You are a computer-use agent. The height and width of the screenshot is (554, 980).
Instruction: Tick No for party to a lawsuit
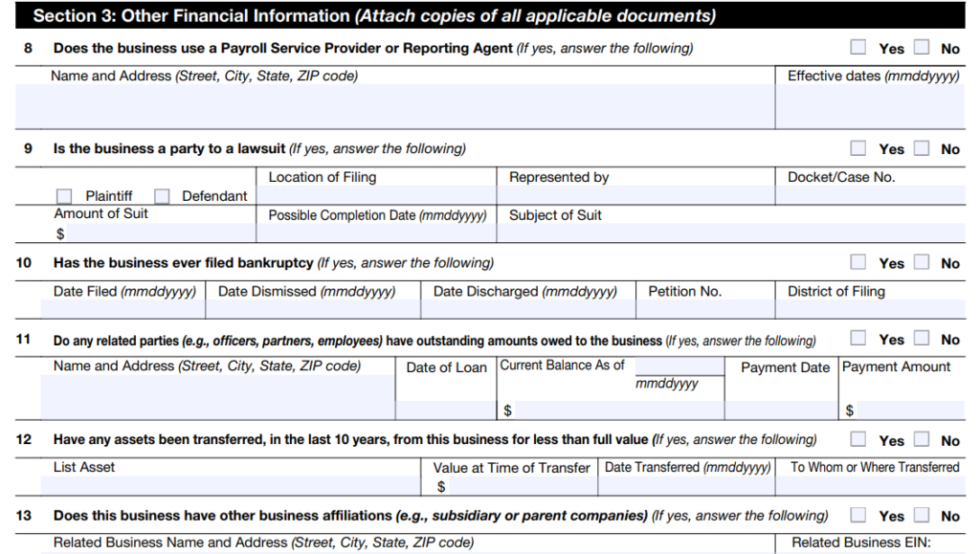click(921, 147)
